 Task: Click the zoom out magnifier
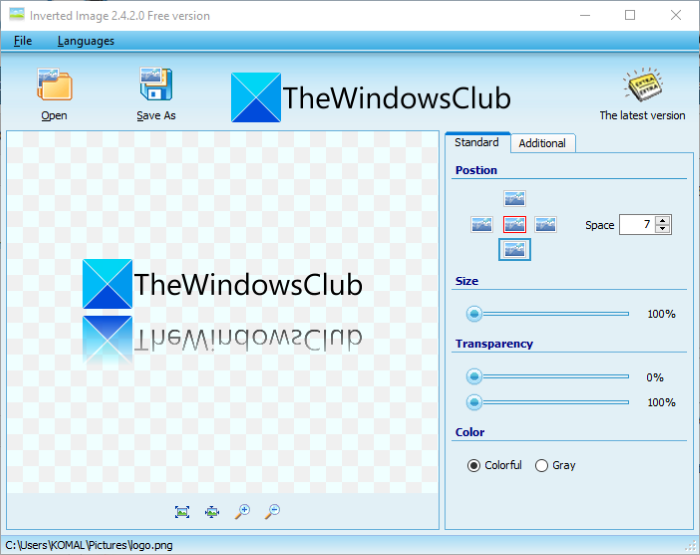pos(272,511)
